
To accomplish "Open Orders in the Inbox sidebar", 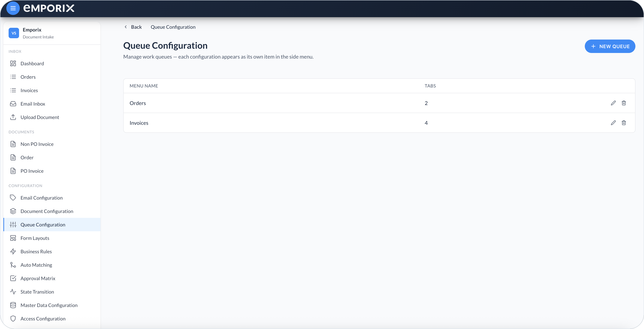I will click(52, 77).
